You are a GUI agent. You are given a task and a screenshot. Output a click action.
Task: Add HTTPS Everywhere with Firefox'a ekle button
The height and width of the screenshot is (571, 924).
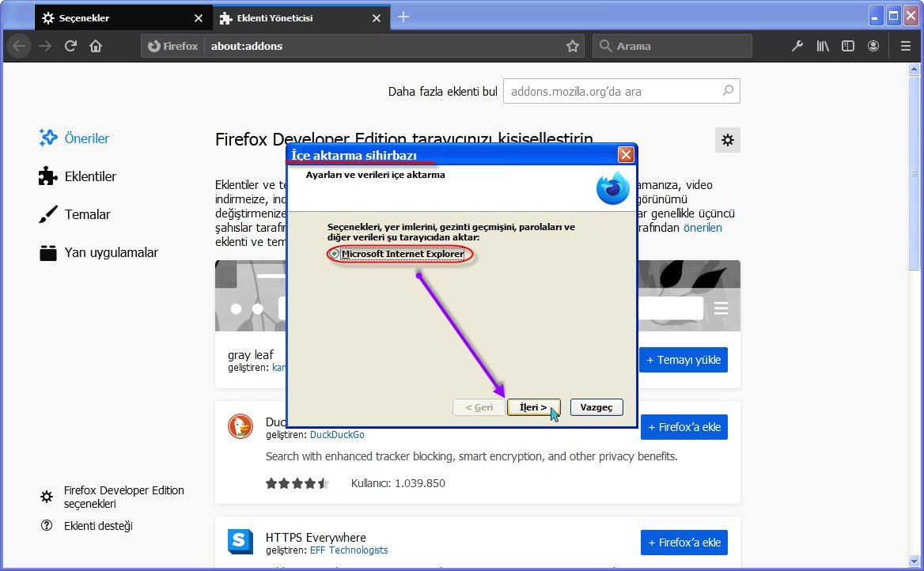[x=684, y=542]
